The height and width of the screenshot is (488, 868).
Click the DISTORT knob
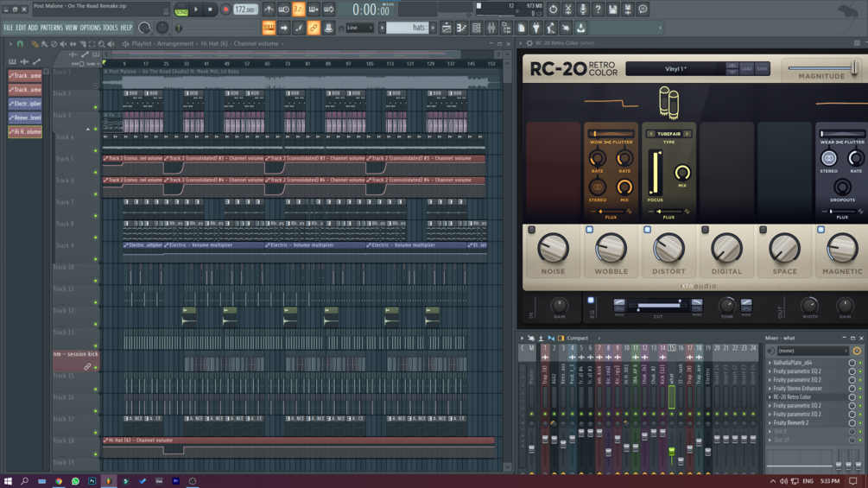pyautogui.click(x=668, y=249)
